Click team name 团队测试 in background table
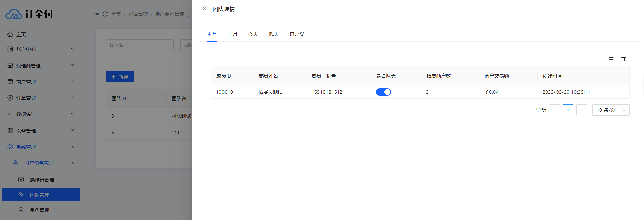The width and height of the screenshot is (644, 220). coord(181,116)
